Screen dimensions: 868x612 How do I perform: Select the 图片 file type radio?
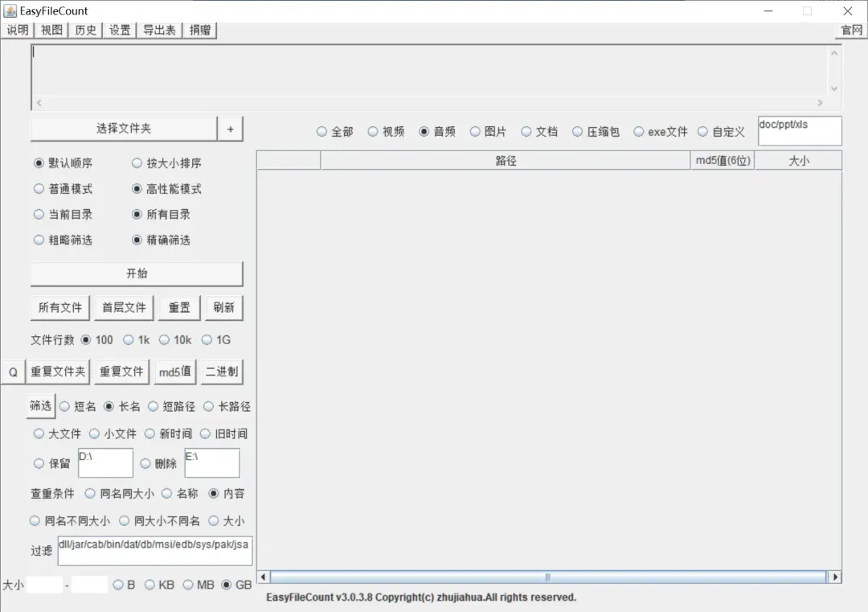(488, 131)
